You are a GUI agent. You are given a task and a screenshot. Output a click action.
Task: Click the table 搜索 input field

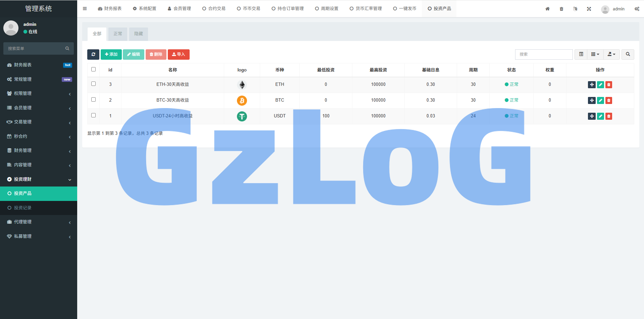click(544, 54)
